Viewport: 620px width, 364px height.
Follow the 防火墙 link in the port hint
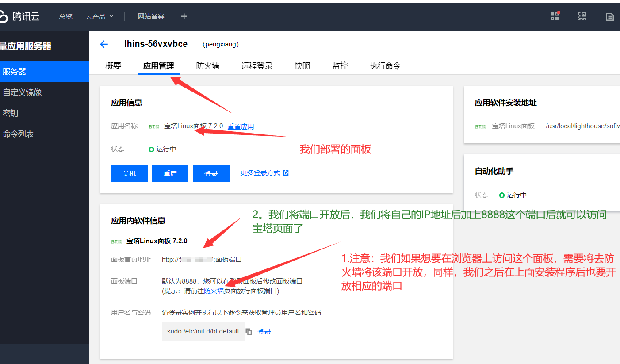(x=214, y=291)
